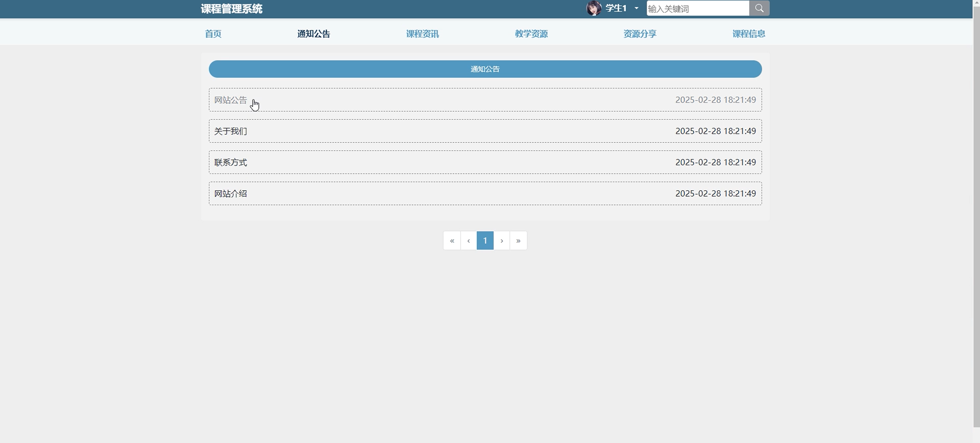Open the 课程资讯 navigation item
Image resolution: width=980 pixels, height=443 pixels.
click(422, 34)
